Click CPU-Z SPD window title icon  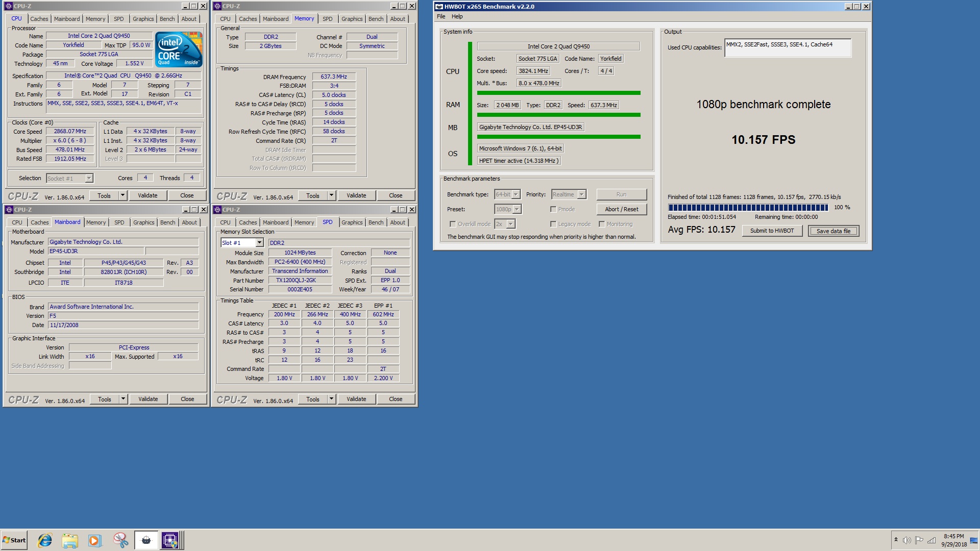217,210
